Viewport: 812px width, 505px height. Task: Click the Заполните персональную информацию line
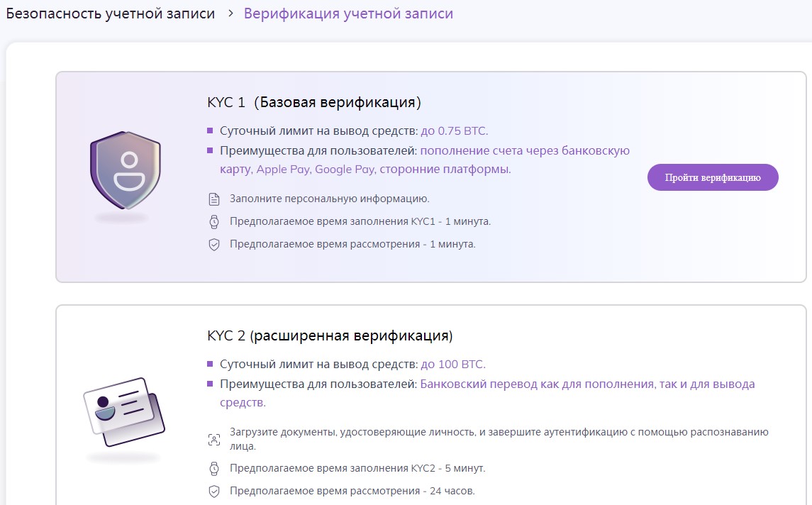pyautogui.click(x=329, y=199)
